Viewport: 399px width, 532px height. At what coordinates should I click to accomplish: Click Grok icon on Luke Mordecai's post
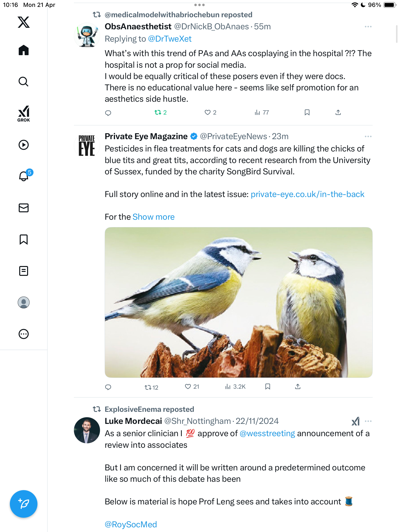pos(356,421)
